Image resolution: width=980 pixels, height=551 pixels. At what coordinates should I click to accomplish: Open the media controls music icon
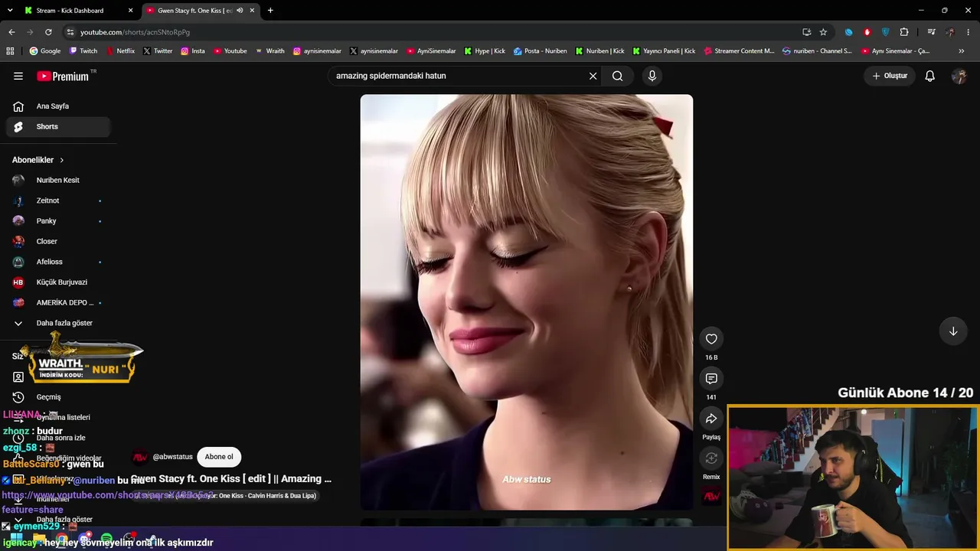[931, 32]
